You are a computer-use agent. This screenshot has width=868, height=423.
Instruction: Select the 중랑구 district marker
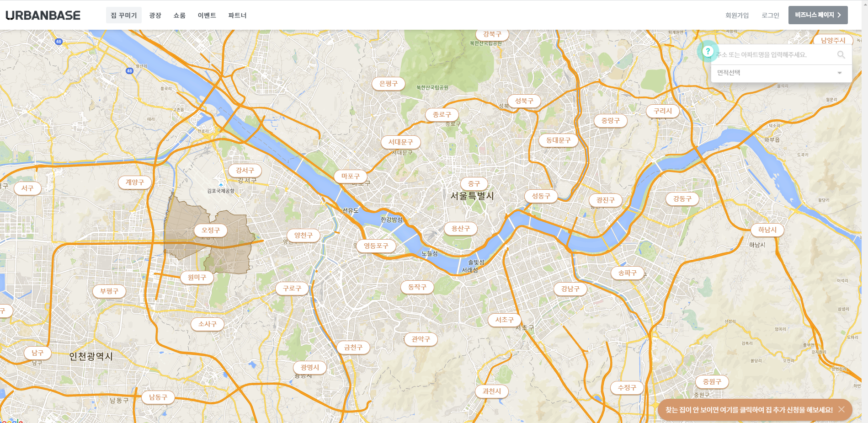coord(611,121)
